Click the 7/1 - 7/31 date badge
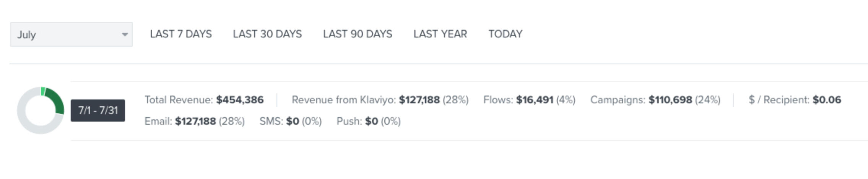This screenshot has height=179, width=868. pyautogui.click(x=98, y=111)
